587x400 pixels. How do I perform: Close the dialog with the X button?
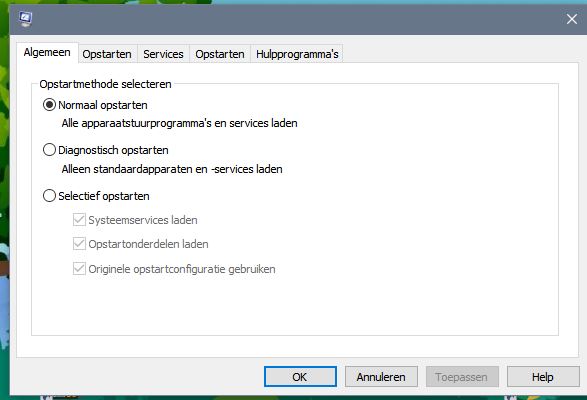coord(571,19)
